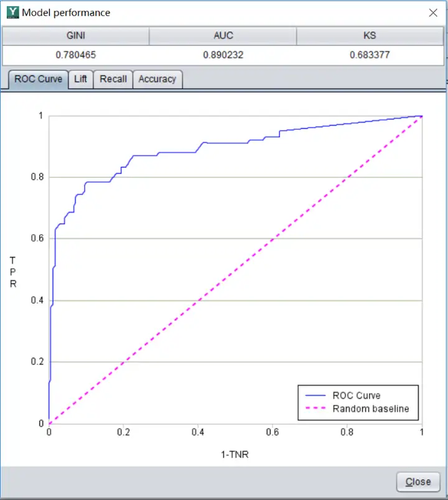Select the KS value 0.683377 cell
Screen dimensions: 448x500
point(370,55)
